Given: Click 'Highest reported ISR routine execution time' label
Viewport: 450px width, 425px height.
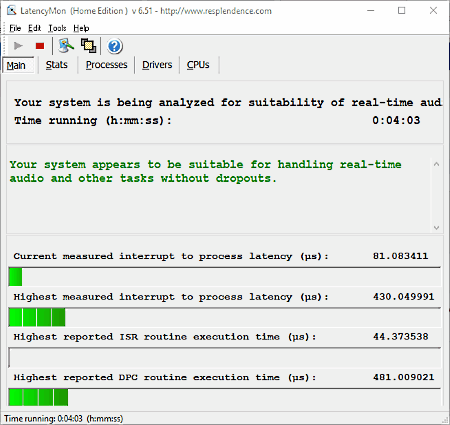Looking at the screenshot, I should (x=165, y=337).
